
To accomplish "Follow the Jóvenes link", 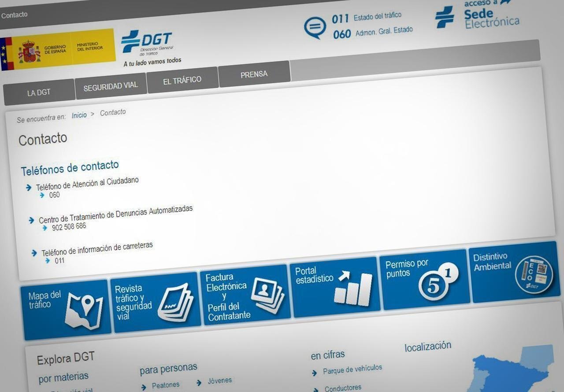I will (219, 381).
